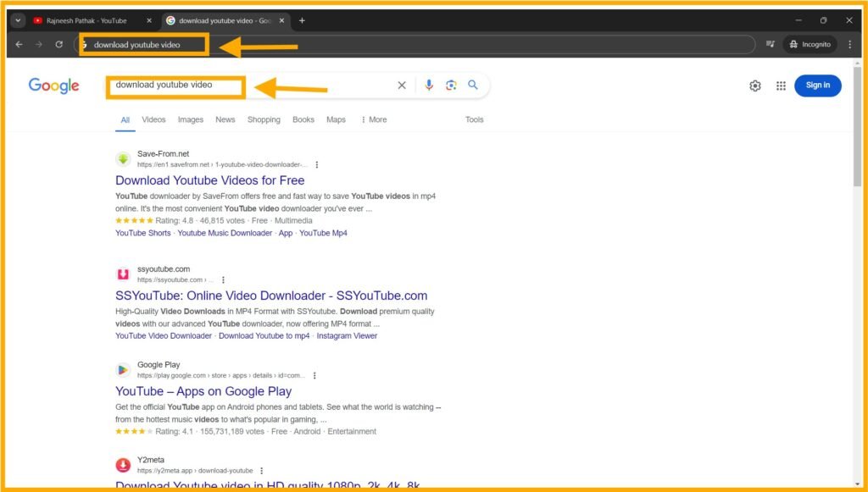Switch to Books results

[x=303, y=119]
